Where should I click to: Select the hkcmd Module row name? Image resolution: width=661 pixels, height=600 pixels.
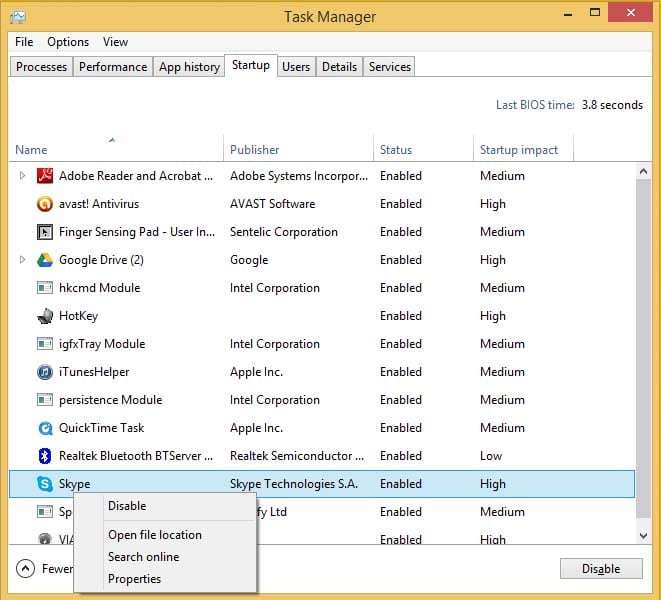coord(99,288)
